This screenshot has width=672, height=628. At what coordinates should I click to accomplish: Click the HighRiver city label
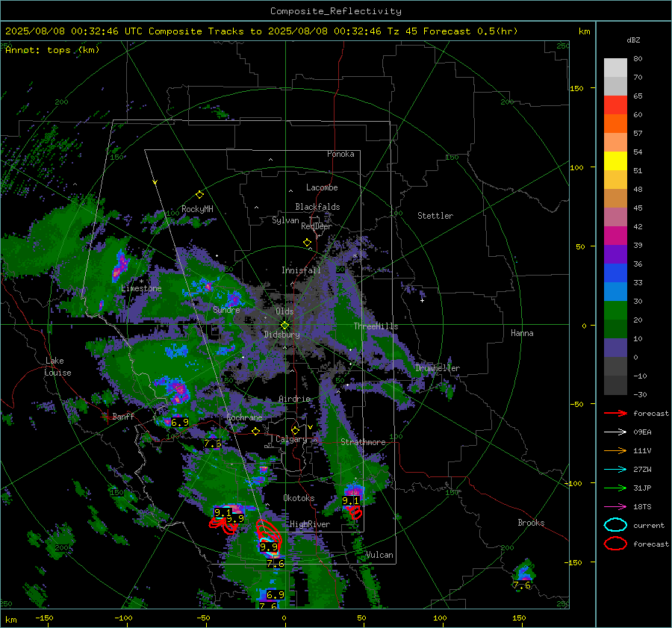coord(310,524)
